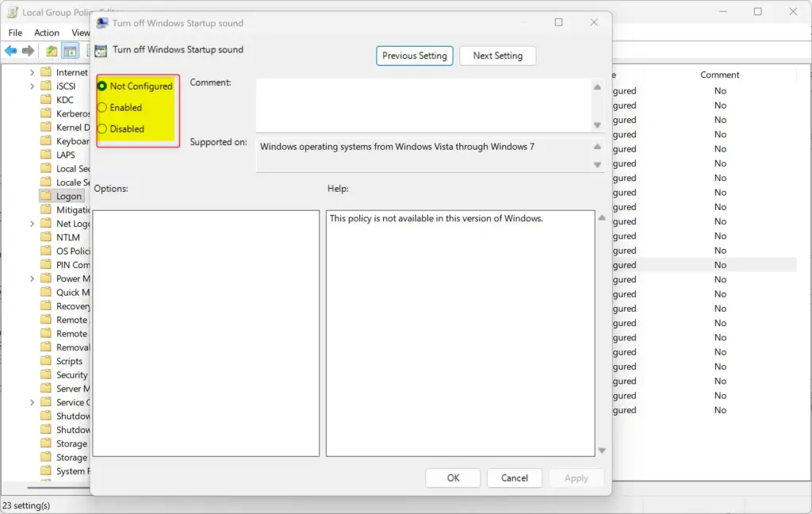Click the iSCSI folder icon
Screen dimensions: 812x514
tap(46, 86)
